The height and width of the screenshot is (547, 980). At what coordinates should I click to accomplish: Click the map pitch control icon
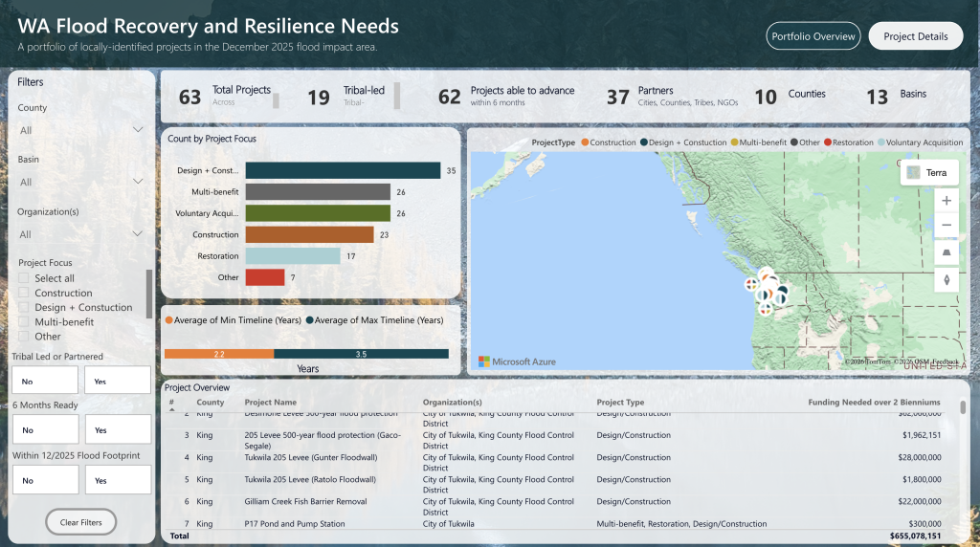946,252
